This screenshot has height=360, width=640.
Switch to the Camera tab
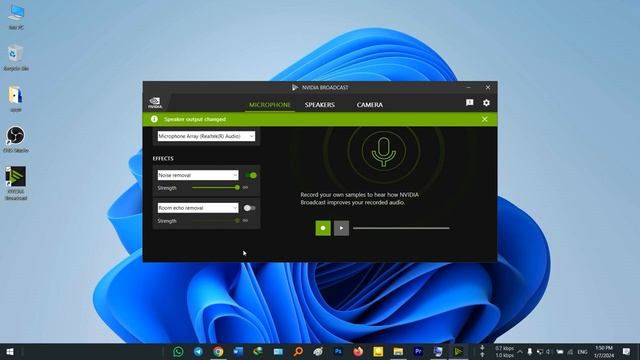pyautogui.click(x=370, y=105)
